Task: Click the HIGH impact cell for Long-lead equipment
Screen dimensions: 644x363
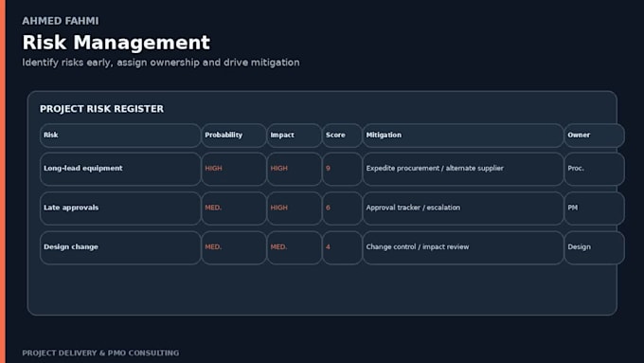Action: (295, 169)
